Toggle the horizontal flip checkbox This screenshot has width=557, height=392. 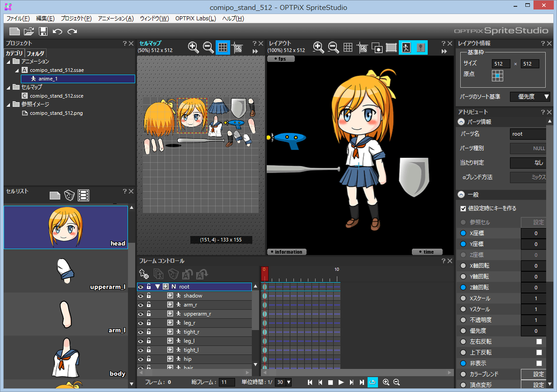[x=539, y=342]
